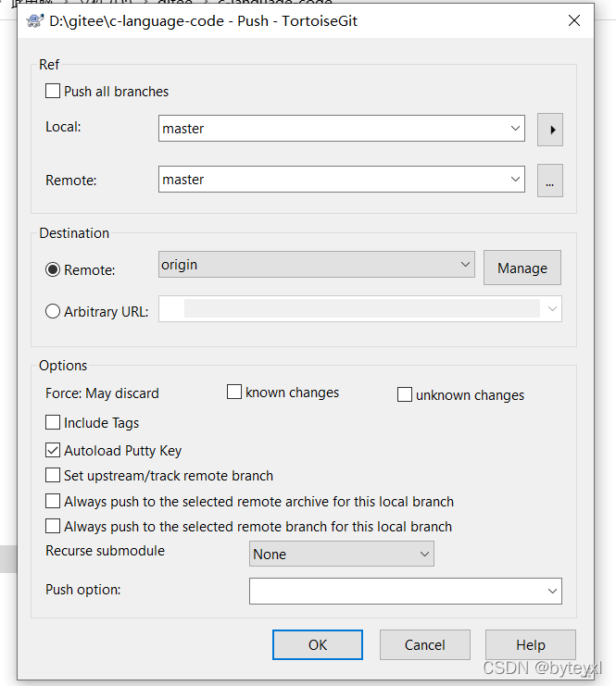The height and width of the screenshot is (686, 616).
Task: Click the 'Force: May discard' label
Action: point(102,393)
